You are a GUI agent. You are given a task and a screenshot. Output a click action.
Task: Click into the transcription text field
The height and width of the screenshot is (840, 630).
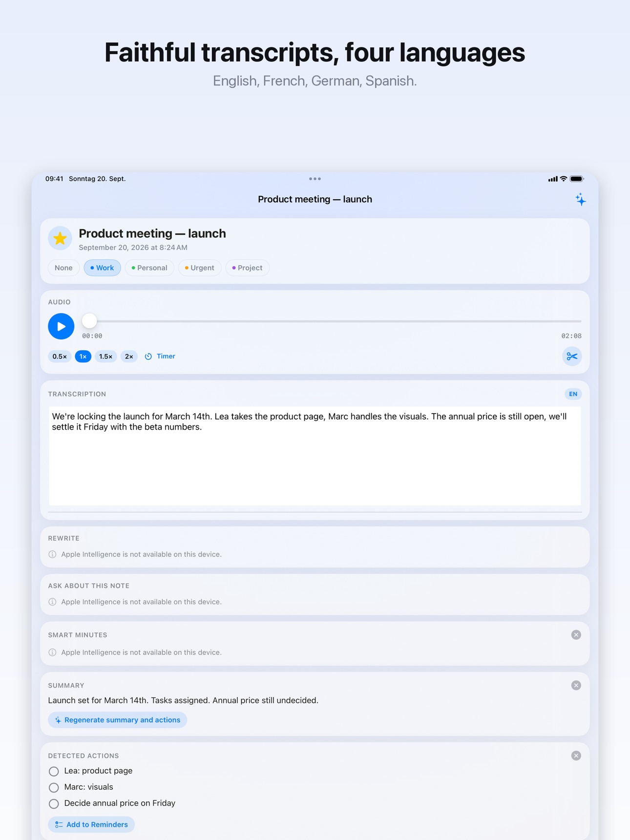pos(315,456)
